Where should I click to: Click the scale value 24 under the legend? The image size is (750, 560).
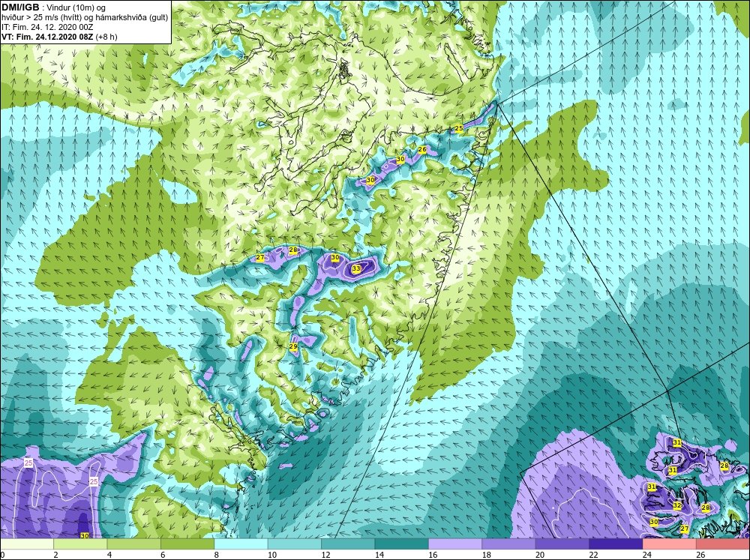(647, 555)
